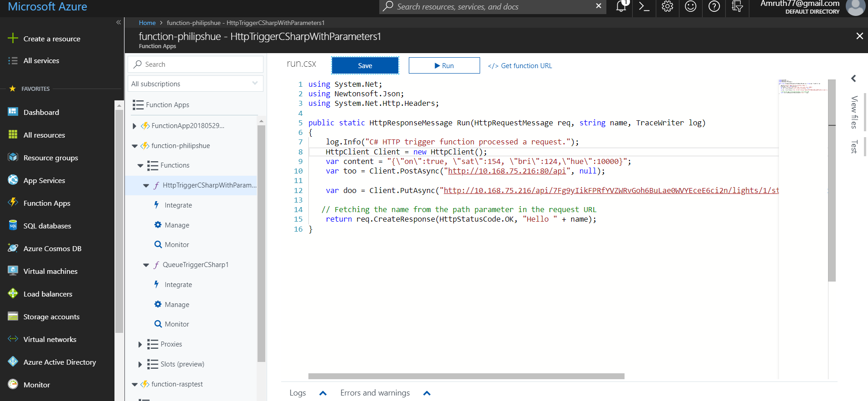Collapse the left sidebar with double chevron
Image resolution: width=868 pixels, height=401 pixels.
119,22
